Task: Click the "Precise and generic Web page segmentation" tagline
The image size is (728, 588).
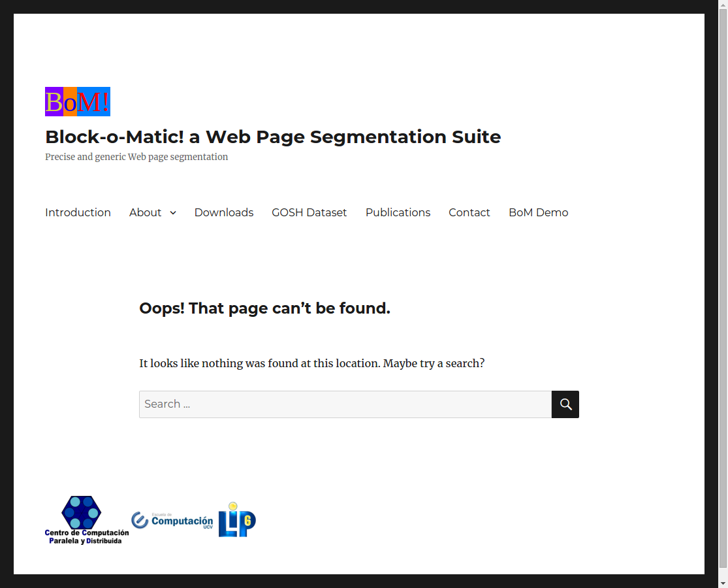Action: [x=136, y=157]
